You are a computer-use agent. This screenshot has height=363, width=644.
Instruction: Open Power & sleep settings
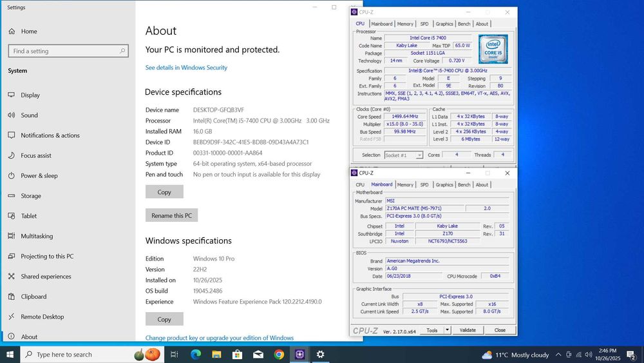pyautogui.click(x=39, y=175)
